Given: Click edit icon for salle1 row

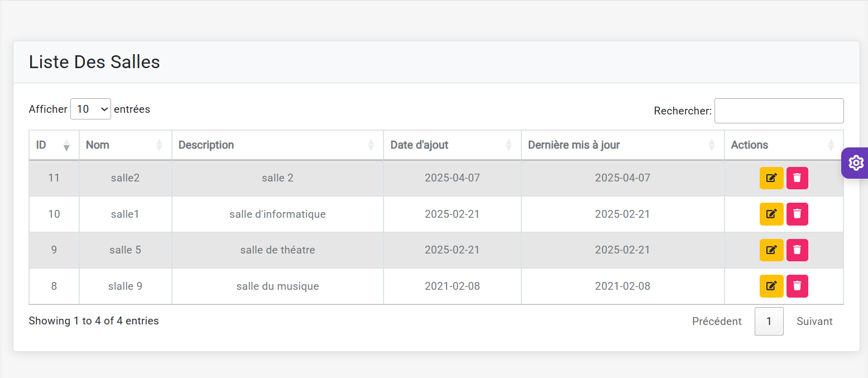Looking at the screenshot, I should pos(771,214).
